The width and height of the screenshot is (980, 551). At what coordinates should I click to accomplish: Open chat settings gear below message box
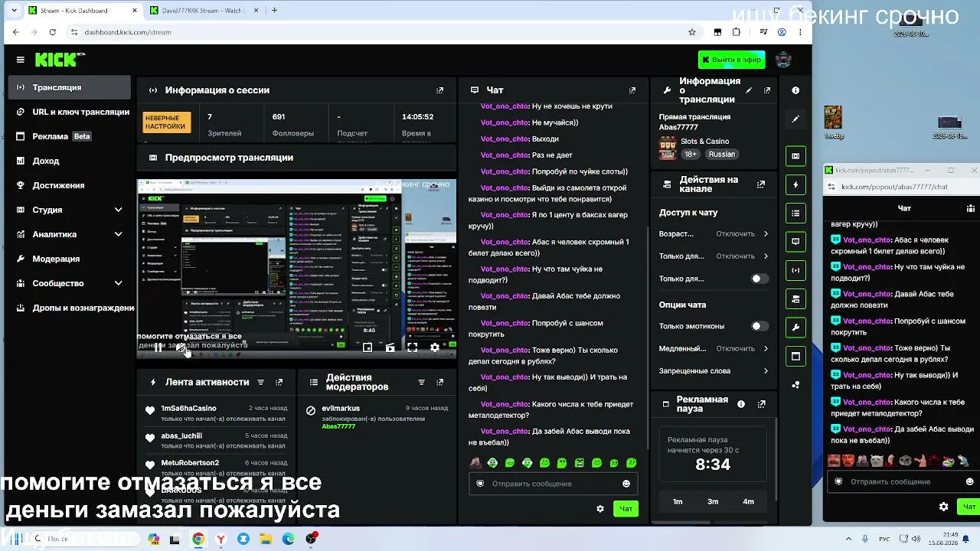[600, 508]
